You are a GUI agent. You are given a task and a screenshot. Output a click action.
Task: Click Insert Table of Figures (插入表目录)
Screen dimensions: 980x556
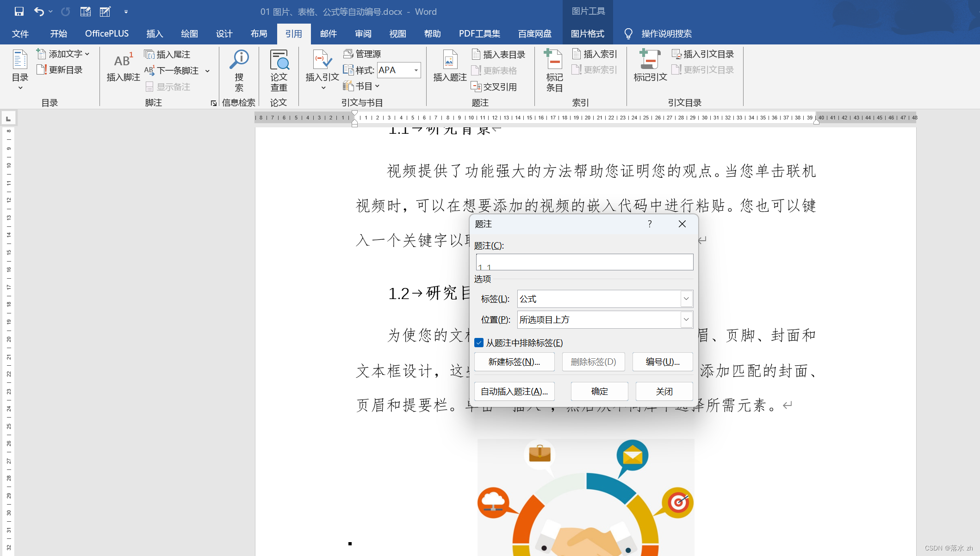click(498, 55)
